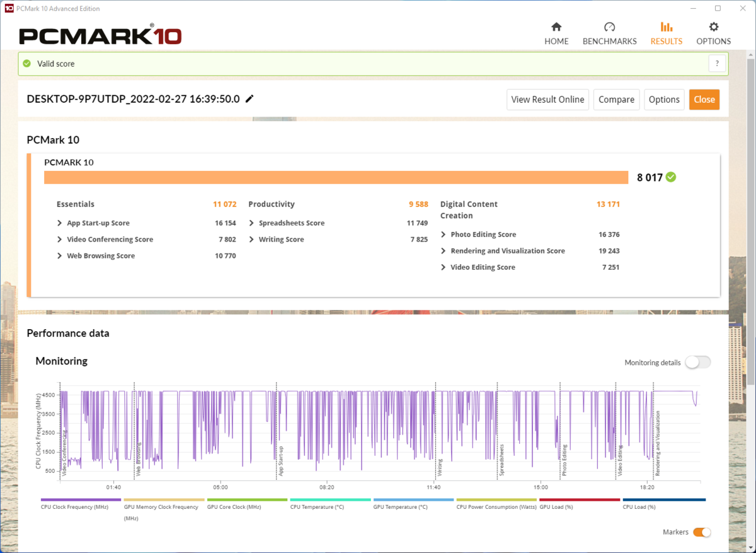Select CPU Temperature legend item
Viewport: 756px width, 553px height.
(330, 503)
